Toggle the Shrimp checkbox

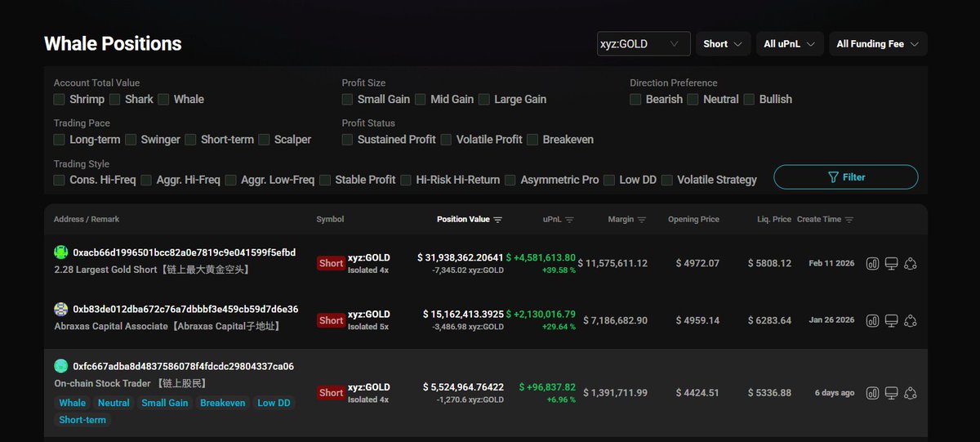coord(59,99)
